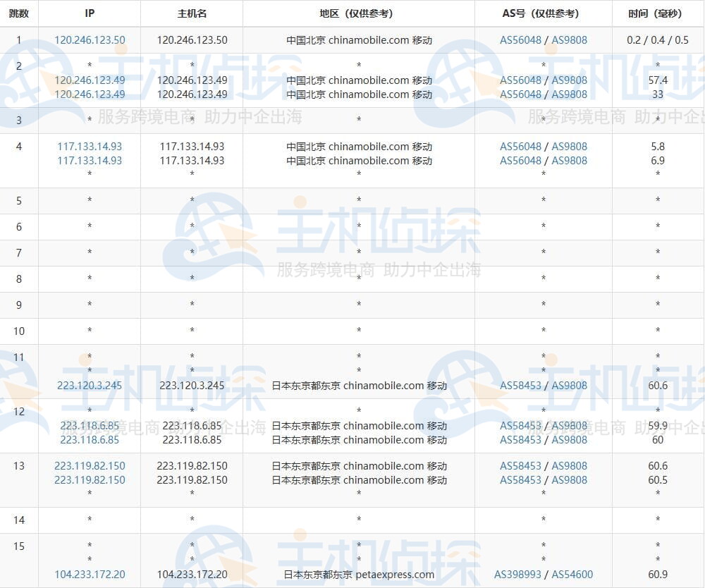This screenshot has height=588, width=705.
Task: Click hop number 3 in 跳数 column
Action: (x=19, y=121)
